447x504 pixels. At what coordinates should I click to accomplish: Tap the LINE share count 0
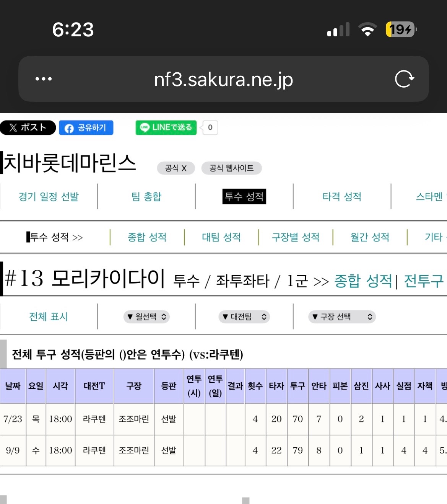pyautogui.click(x=210, y=127)
